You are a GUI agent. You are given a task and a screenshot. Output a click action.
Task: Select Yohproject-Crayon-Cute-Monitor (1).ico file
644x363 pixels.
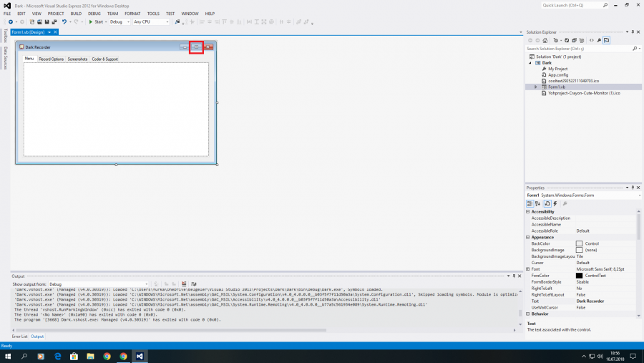click(x=584, y=93)
